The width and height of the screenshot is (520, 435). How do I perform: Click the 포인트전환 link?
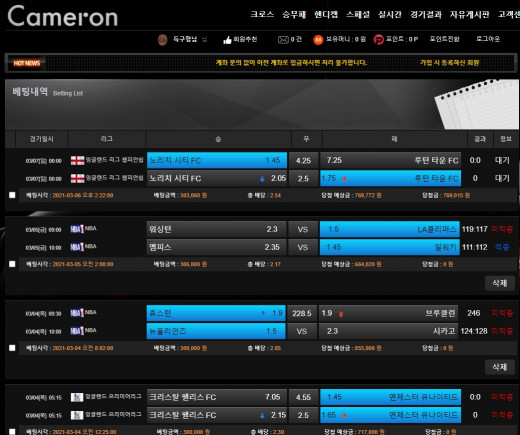444,39
